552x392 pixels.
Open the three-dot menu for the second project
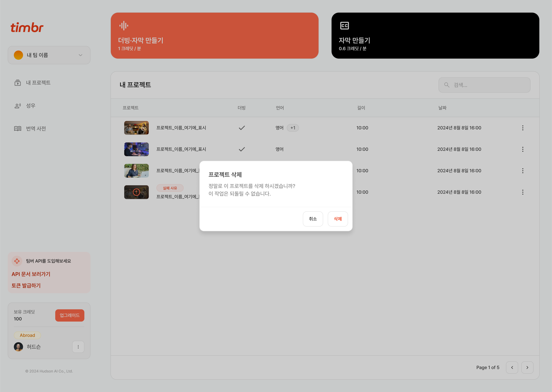(522, 149)
